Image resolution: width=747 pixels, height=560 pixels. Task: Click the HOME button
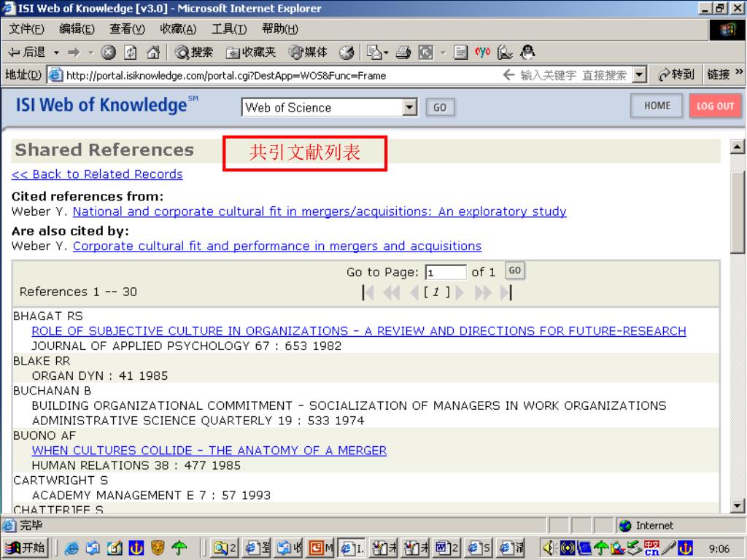657,106
